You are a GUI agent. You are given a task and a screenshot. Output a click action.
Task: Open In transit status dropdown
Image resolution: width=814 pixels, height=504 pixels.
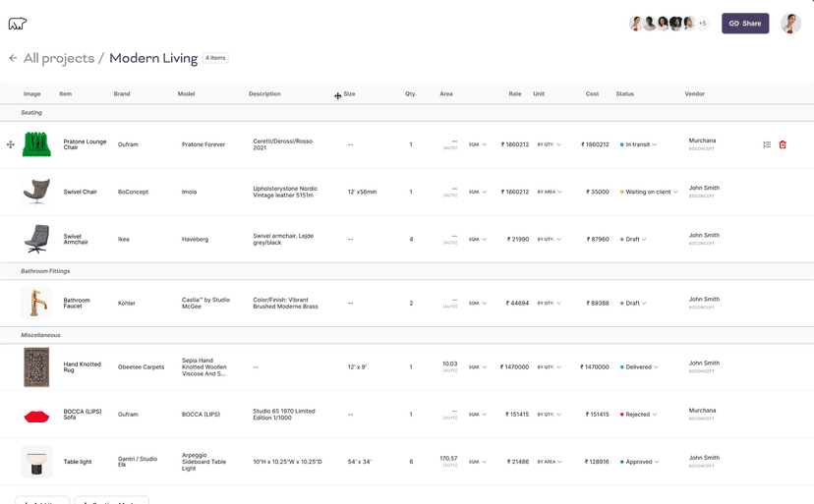pyautogui.click(x=638, y=144)
